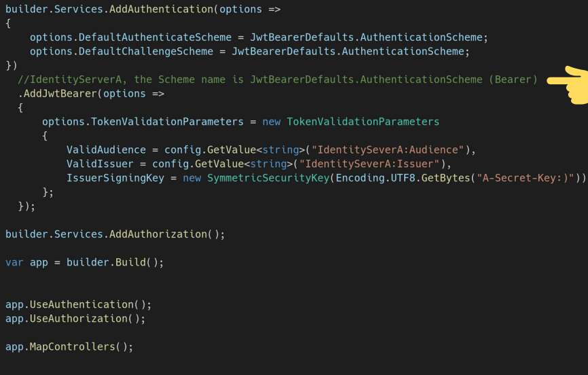Image resolution: width=588 pixels, height=375 pixels.
Task: Click JwtBearerDefaults.AuthenticationScheme on DefaultChallengeScheme line
Action: click(x=348, y=52)
